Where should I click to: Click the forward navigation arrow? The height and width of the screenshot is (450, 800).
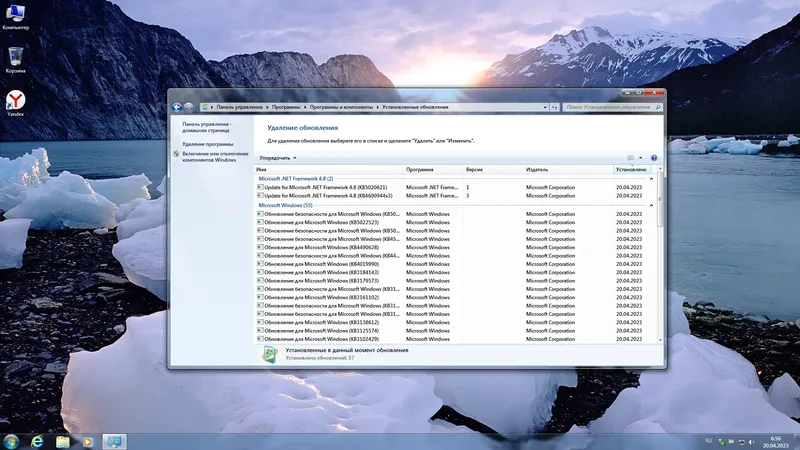[189, 107]
